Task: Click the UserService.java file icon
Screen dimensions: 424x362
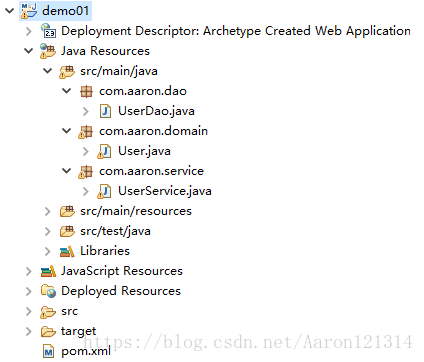Action: (104, 191)
